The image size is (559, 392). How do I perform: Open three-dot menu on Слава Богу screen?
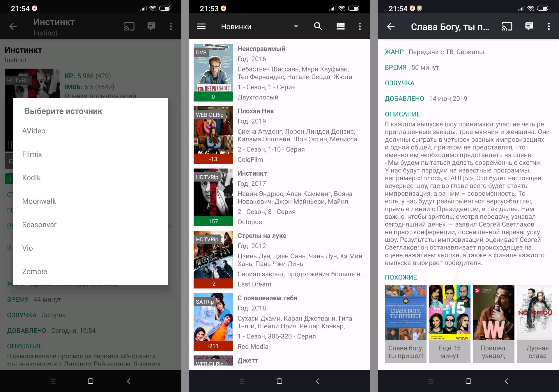click(549, 26)
